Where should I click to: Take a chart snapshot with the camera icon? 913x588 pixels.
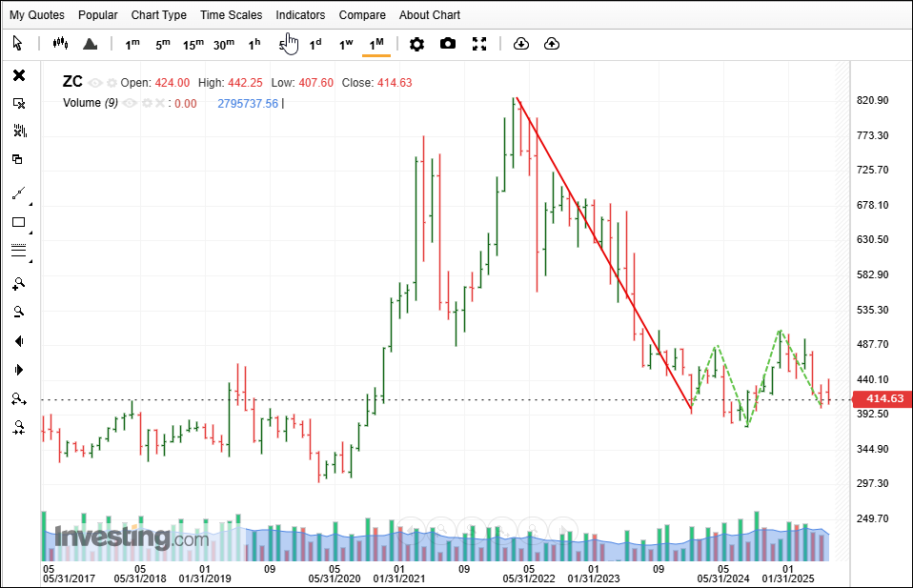coord(448,44)
